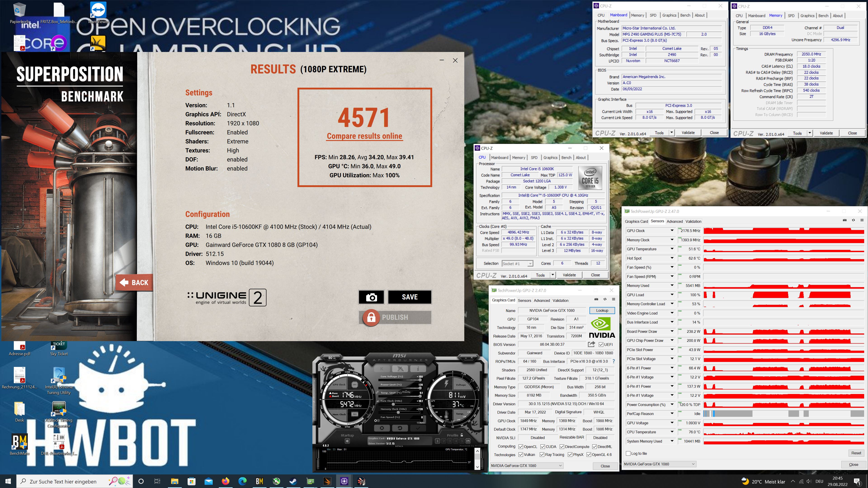This screenshot has width=868, height=488.
Task: Click the Superposition SAVE button
Action: 410,297
